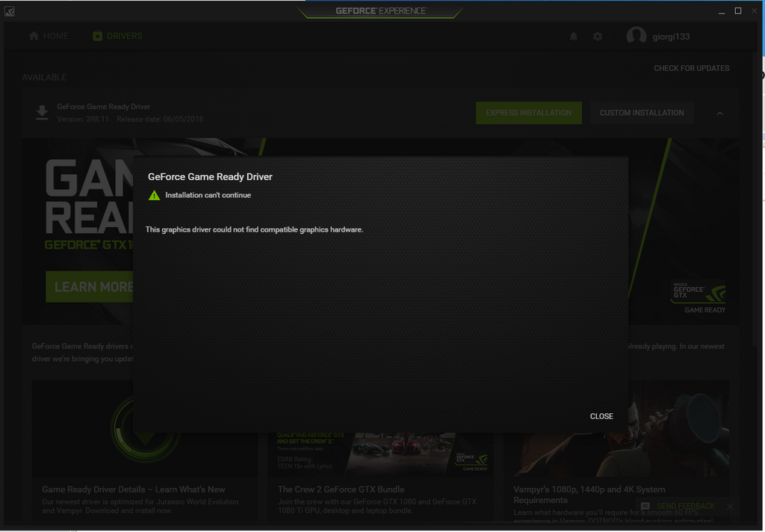Screen dimensions: 765x532
Task: Start Express Installation
Action: point(528,113)
